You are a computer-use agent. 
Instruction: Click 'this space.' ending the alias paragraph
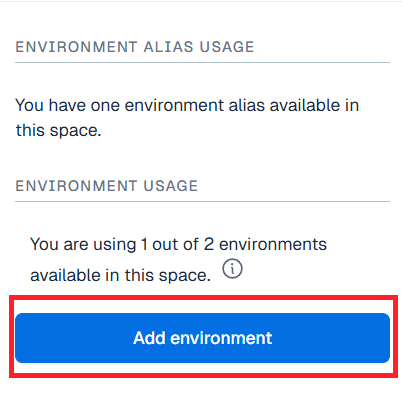(58, 130)
